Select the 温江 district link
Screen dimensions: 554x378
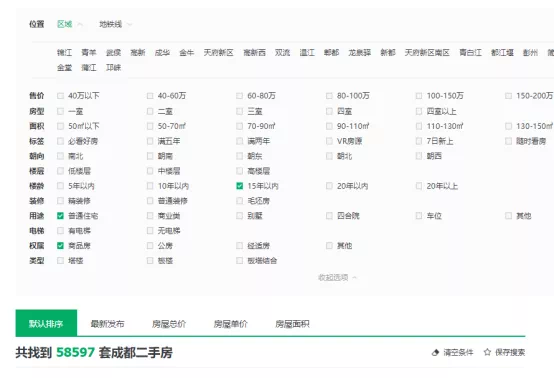(307, 53)
